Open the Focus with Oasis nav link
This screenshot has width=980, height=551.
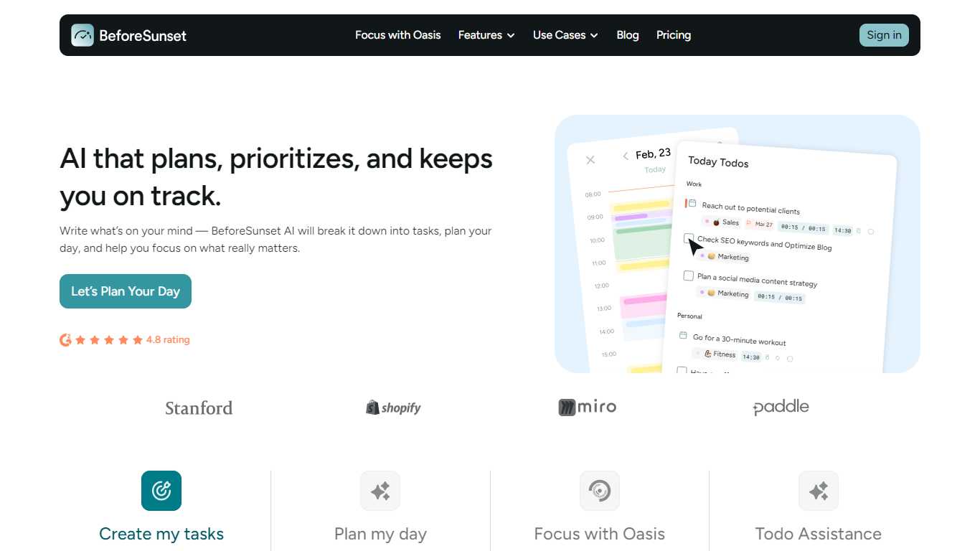398,35
